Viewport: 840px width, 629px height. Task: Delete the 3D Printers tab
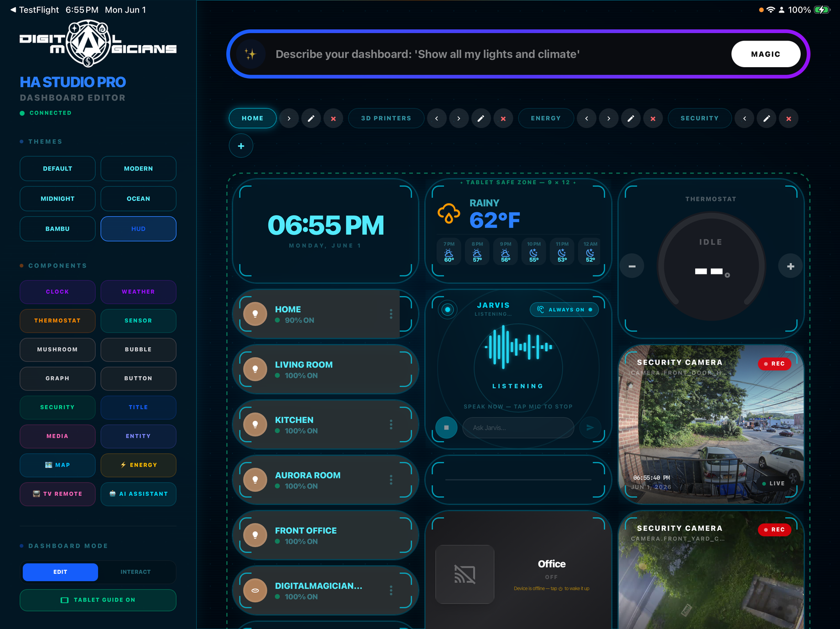tap(503, 119)
